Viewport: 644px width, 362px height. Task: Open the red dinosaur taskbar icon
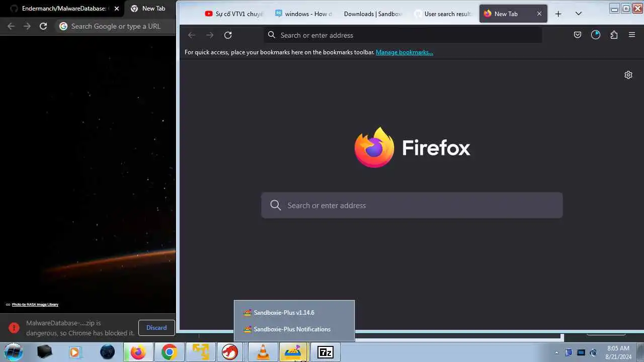tap(230, 352)
